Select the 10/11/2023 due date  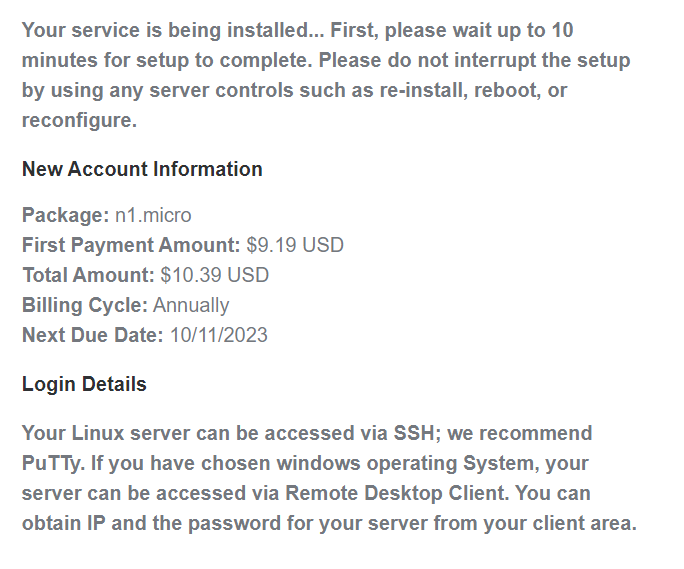click(218, 335)
